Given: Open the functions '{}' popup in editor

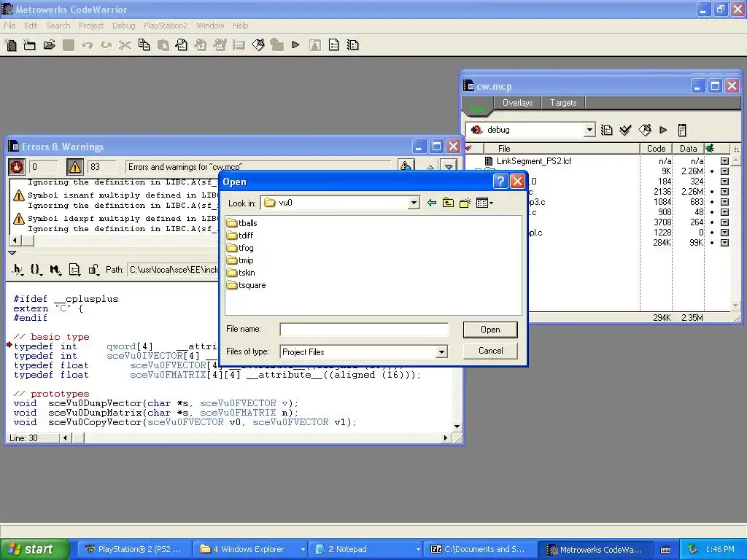Looking at the screenshot, I should coord(36,270).
